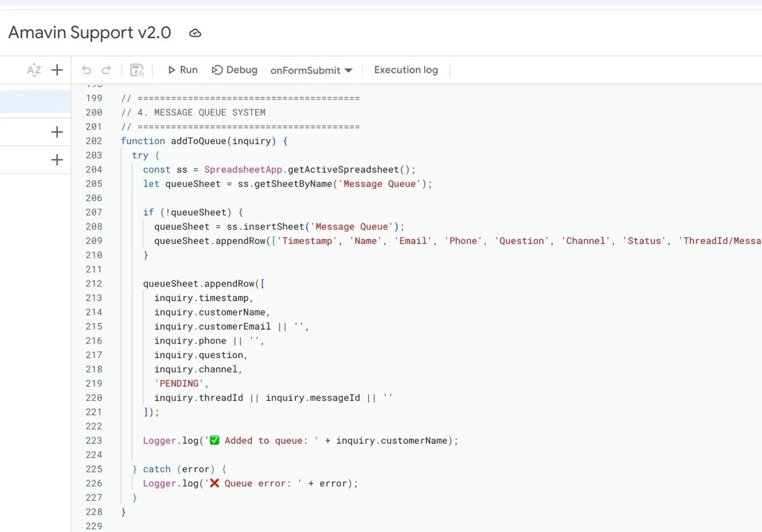Click inquiry.phone on line 216
Viewport: 762px width, 532px height.
coord(190,341)
